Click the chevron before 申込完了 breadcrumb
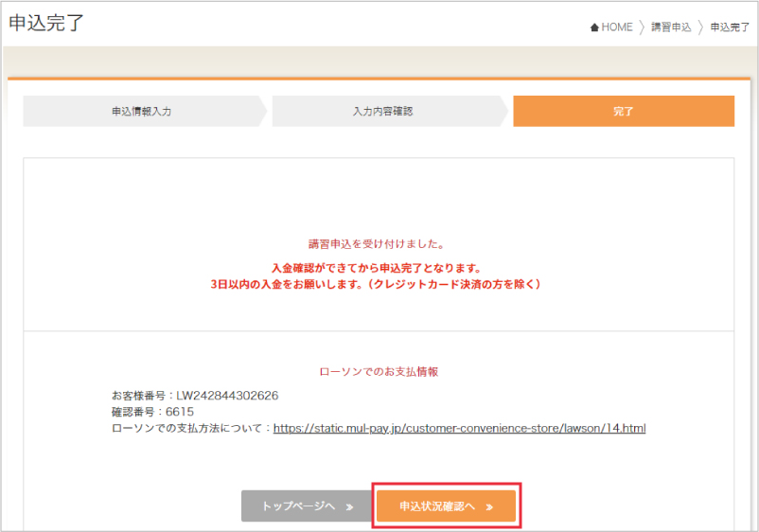Viewport: 759px width, 532px height. [700, 27]
